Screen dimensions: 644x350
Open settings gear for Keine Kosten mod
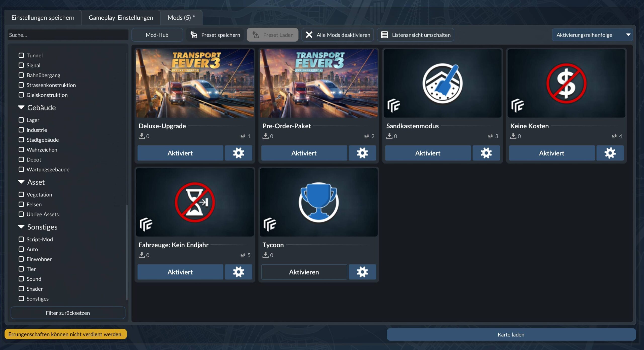click(x=610, y=153)
